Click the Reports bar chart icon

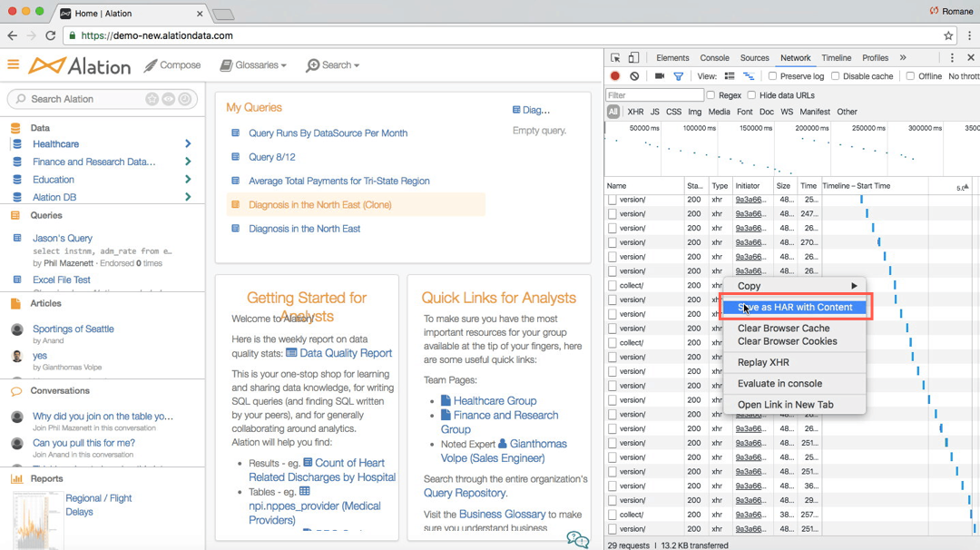(16, 478)
